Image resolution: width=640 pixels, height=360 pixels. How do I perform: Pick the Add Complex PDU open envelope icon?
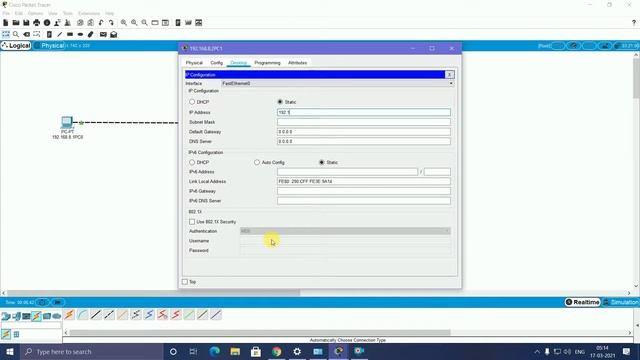click(x=114, y=34)
